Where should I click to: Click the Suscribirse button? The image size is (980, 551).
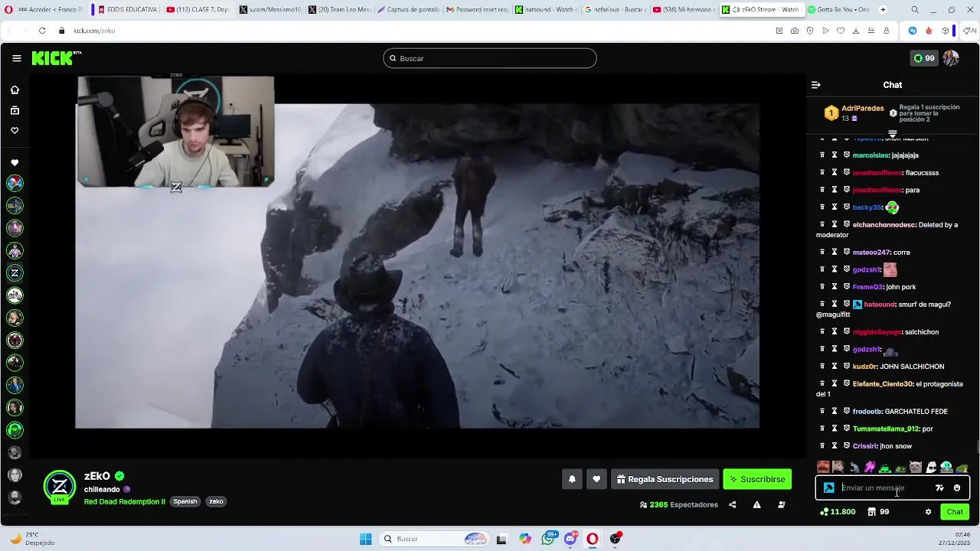pyautogui.click(x=757, y=479)
